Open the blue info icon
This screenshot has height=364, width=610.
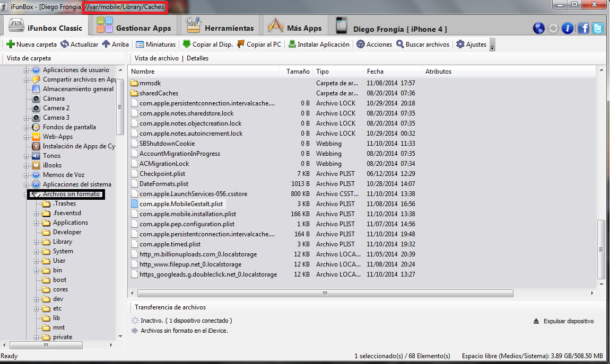(x=568, y=28)
